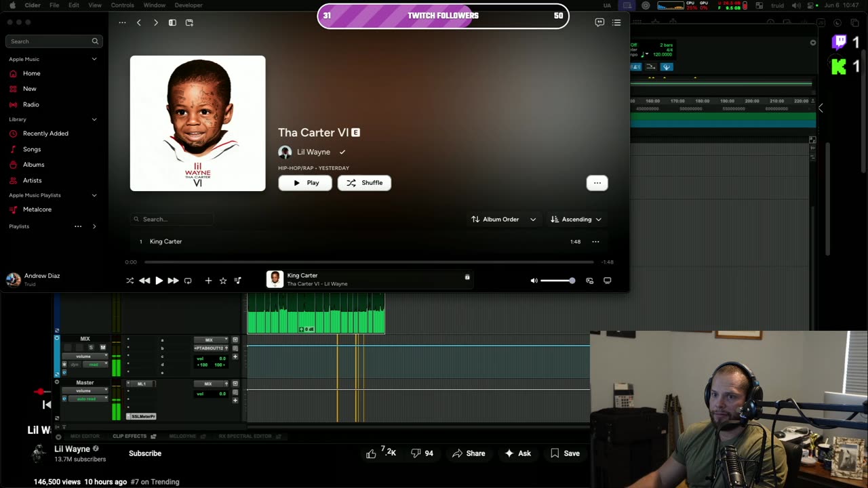This screenshot has height=488, width=868.
Task: Click checkmark beside Lil Wayne
Action: pyautogui.click(x=342, y=152)
